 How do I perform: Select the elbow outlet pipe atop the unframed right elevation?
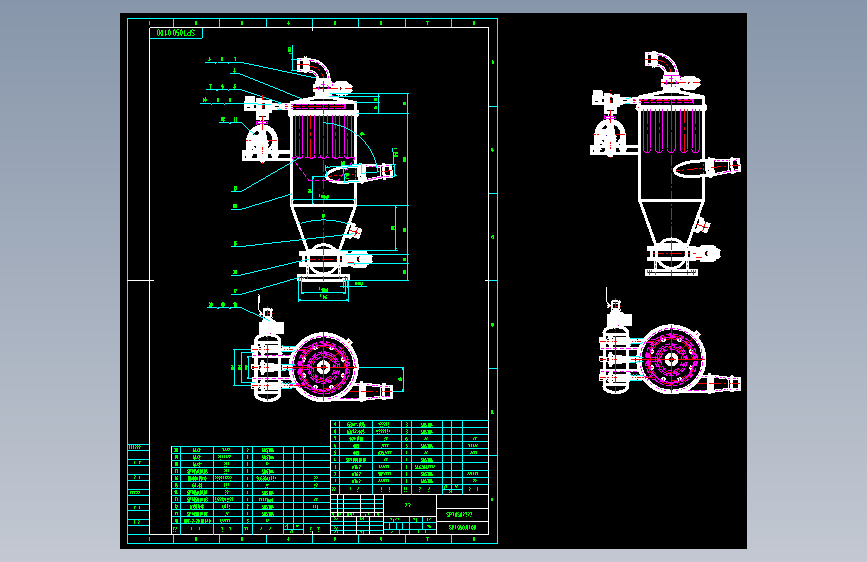click(x=662, y=63)
